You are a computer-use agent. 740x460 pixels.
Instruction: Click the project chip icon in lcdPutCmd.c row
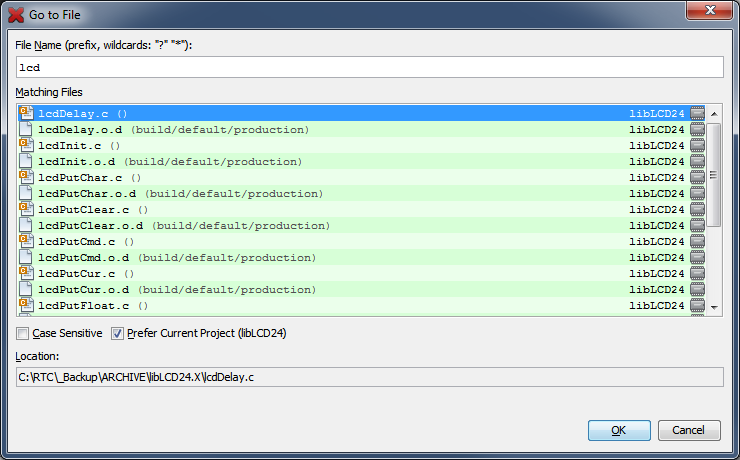point(697,242)
